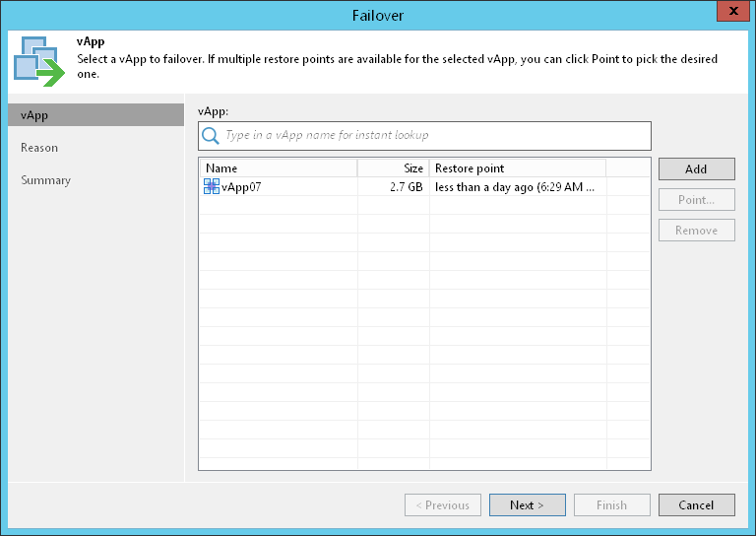This screenshot has width=756, height=536.
Task: Switch to the Reason step
Action: pyautogui.click(x=39, y=148)
